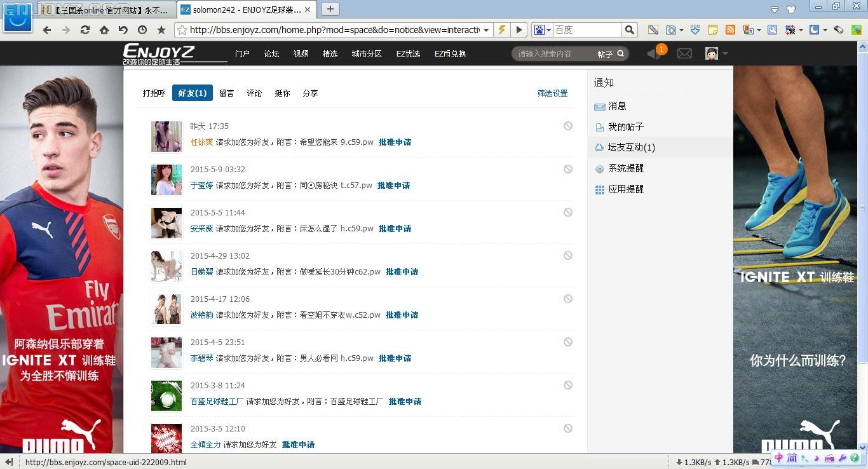Reload the page with the refresh icon
Viewport: 868px width, 469px height.
[x=85, y=30]
